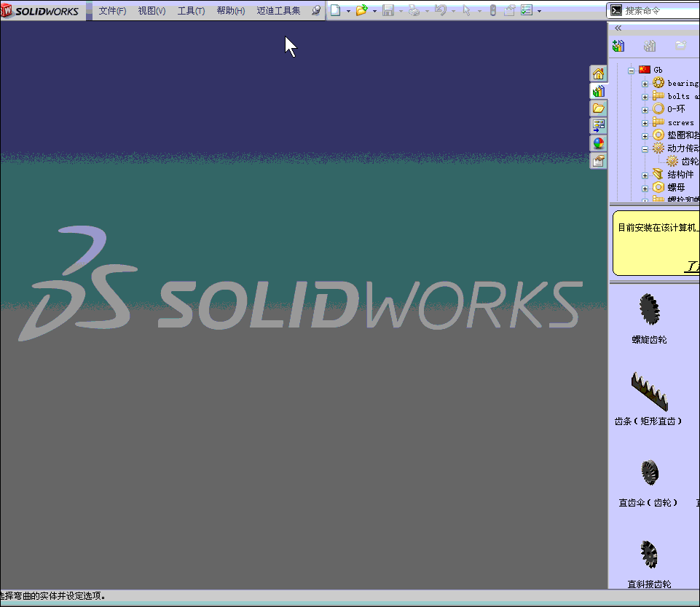Open the 帮助(H) menu
Screen dimensions: 700x607
(x=231, y=11)
